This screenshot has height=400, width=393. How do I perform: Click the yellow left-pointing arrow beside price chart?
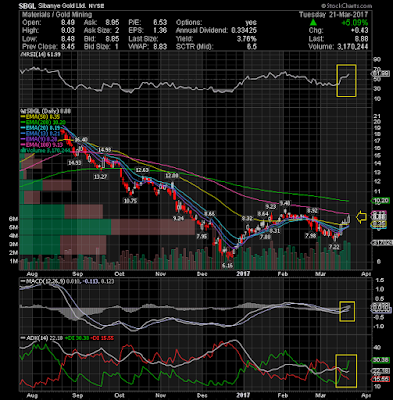pyautogui.click(x=361, y=217)
